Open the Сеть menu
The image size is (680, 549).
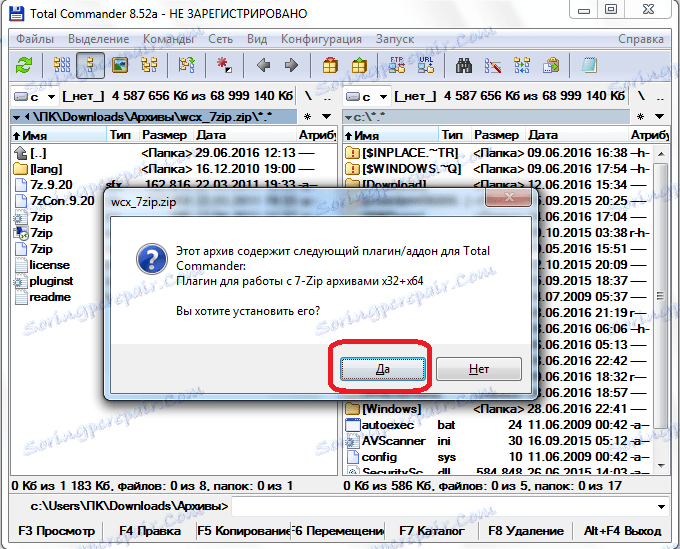(x=220, y=39)
